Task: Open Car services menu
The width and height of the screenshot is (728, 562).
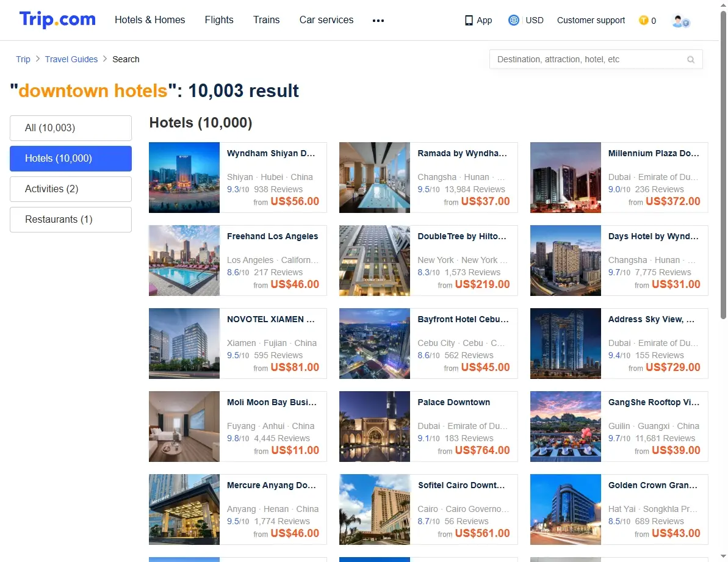Action: pyautogui.click(x=326, y=20)
